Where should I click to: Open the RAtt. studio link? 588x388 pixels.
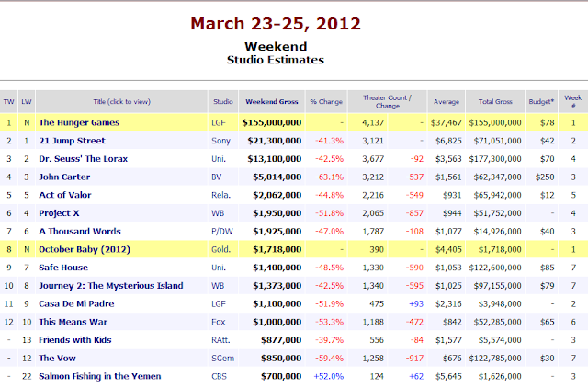pyautogui.click(x=220, y=340)
